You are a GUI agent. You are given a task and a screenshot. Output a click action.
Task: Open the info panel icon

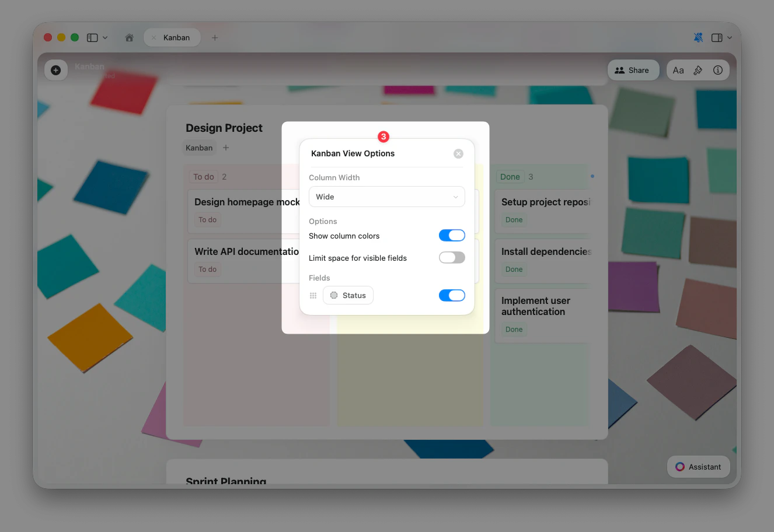(717, 70)
